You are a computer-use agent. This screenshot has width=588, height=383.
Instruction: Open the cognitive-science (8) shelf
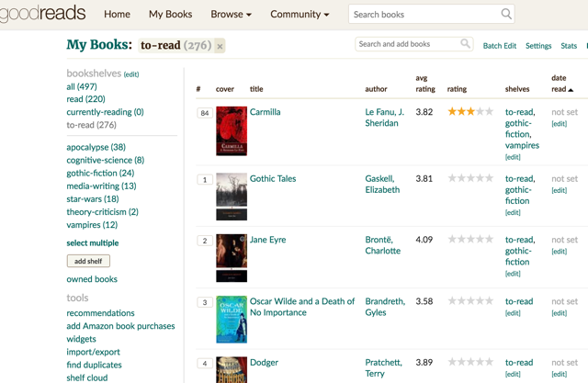point(105,160)
